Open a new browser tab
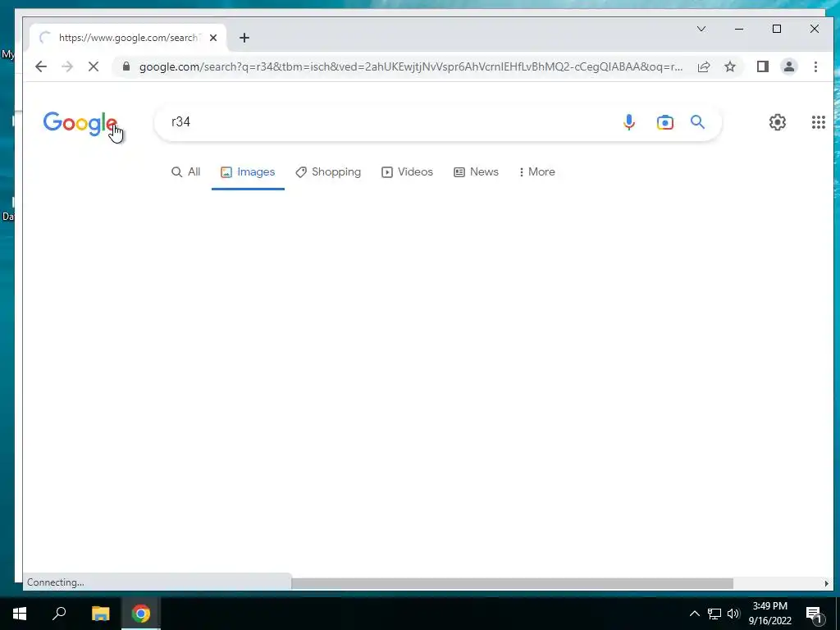 [244, 38]
